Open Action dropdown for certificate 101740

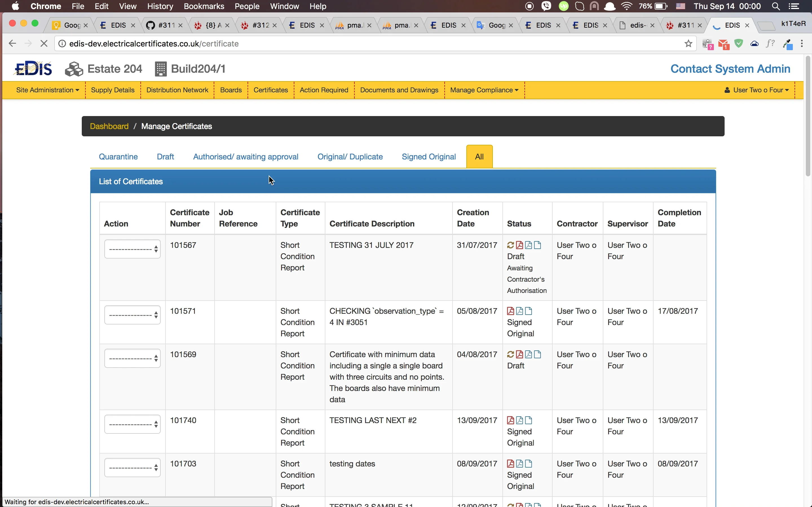pyautogui.click(x=132, y=424)
